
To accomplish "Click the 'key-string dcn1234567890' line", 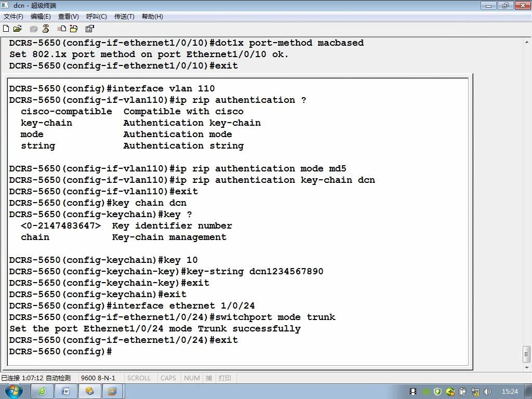I will (166, 271).
